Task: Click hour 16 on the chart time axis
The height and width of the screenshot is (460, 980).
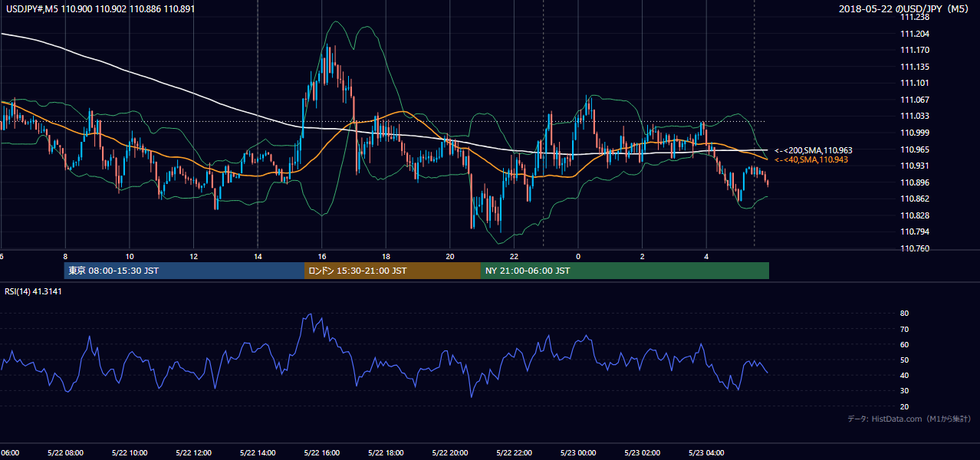Action: [322, 257]
